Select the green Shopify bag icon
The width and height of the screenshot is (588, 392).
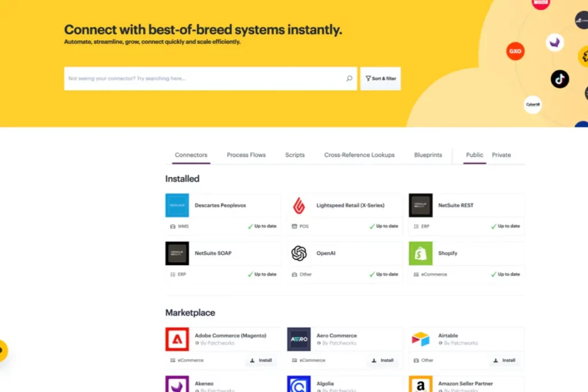coord(420,254)
